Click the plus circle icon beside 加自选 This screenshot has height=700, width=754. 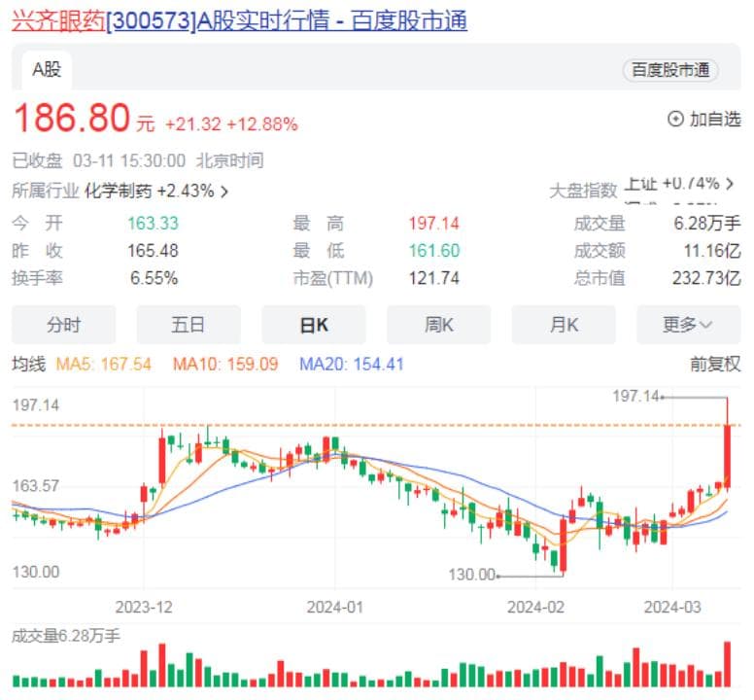tap(675, 119)
